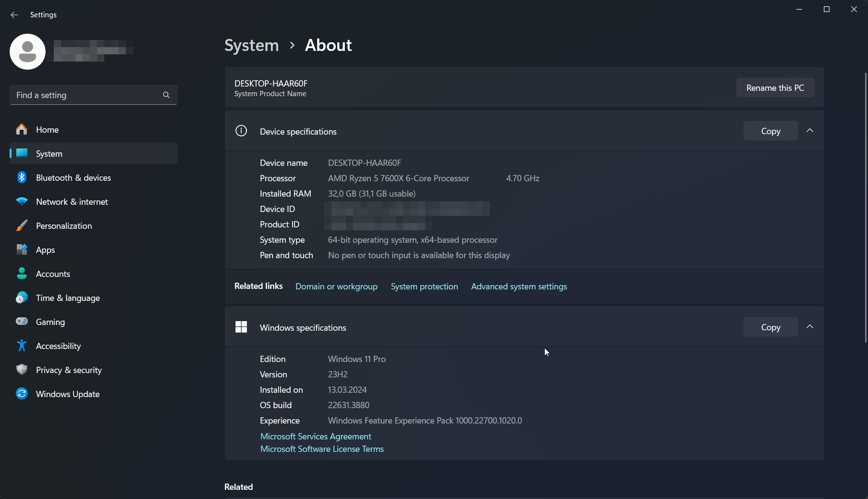Click the Edition value Windows 11 Pro

357,359
